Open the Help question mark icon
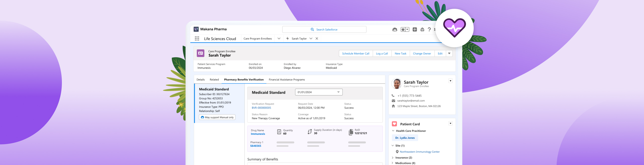Screen dimensions: 644x165 [429, 30]
